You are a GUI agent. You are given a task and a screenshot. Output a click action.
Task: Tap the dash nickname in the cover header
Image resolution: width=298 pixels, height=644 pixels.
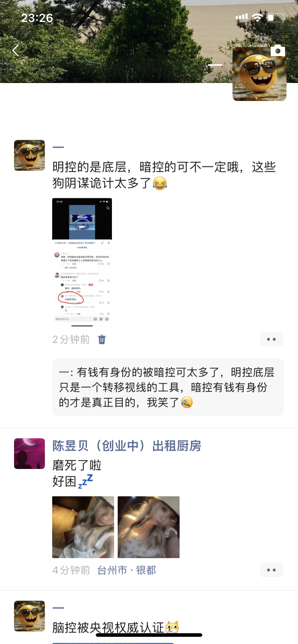click(x=215, y=65)
